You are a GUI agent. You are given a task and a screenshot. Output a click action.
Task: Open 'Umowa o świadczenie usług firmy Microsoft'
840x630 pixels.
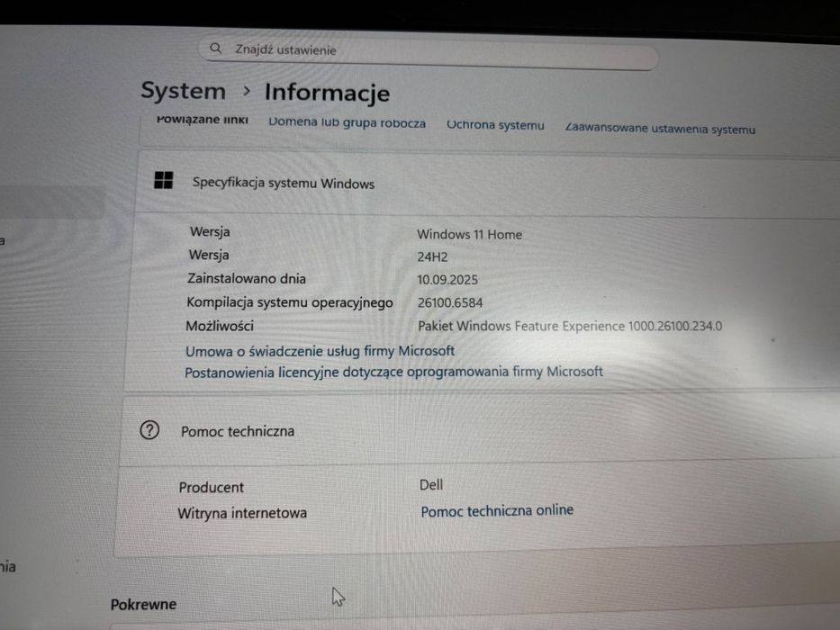tap(320, 351)
